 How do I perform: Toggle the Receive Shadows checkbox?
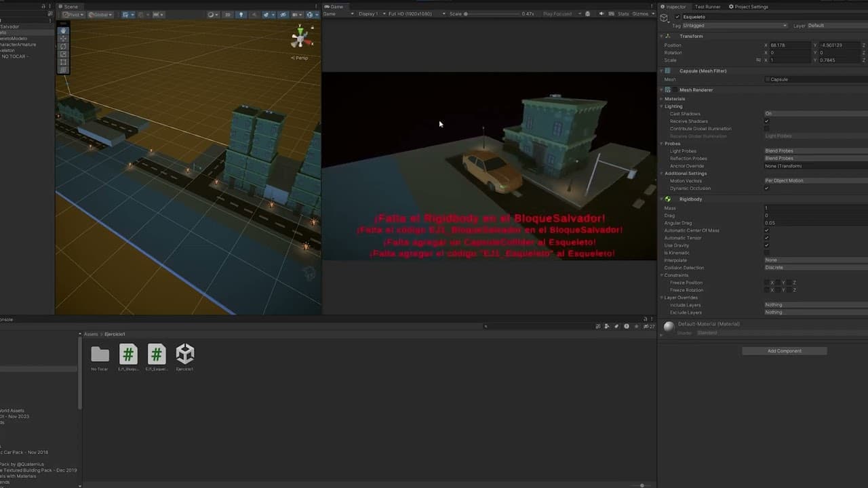(x=767, y=121)
